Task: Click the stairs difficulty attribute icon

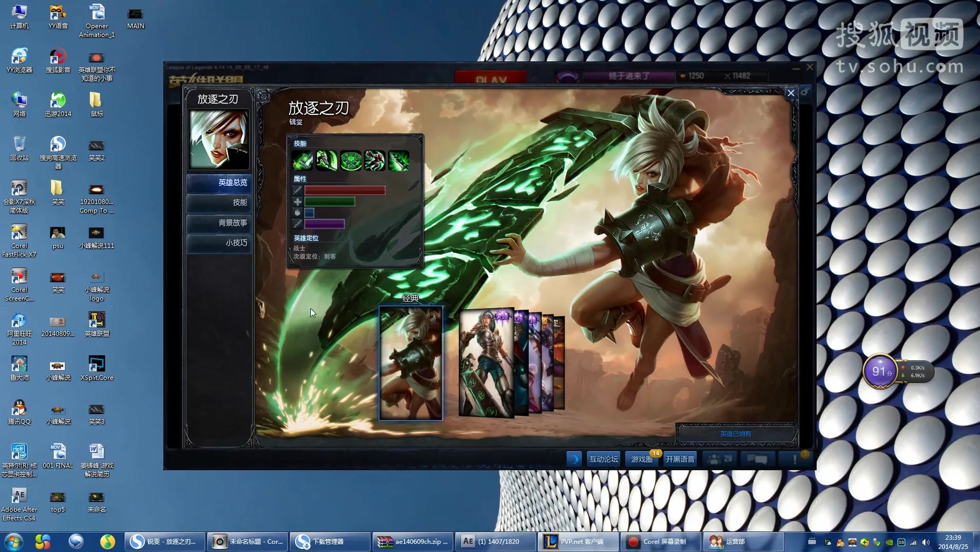Action: click(x=297, y=224)
